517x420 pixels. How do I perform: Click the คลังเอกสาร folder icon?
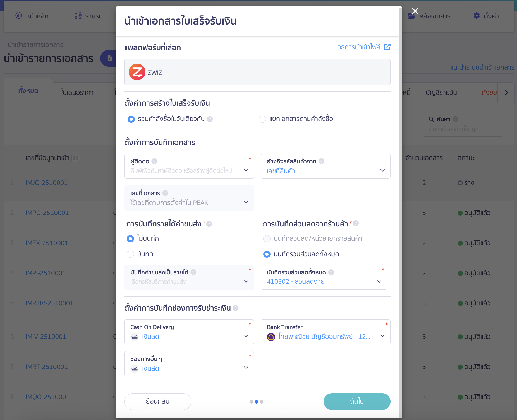pos(412,16)
